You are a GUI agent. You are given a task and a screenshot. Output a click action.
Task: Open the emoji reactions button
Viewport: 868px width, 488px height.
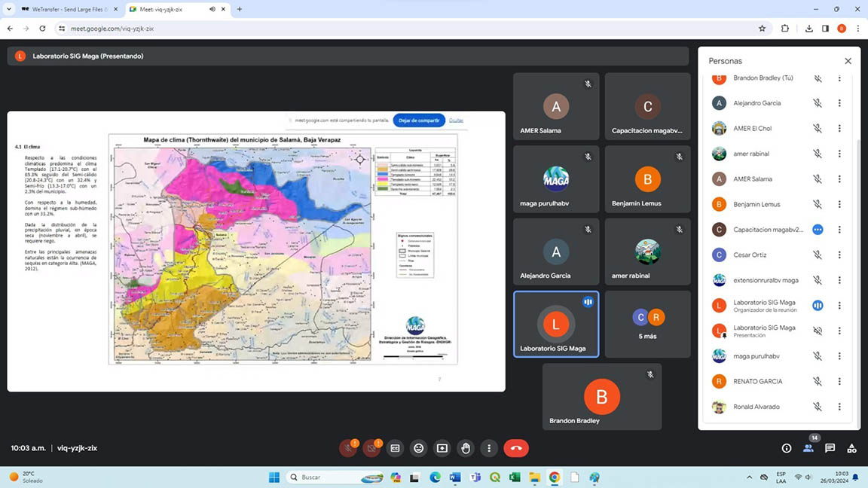click(419, 448)
